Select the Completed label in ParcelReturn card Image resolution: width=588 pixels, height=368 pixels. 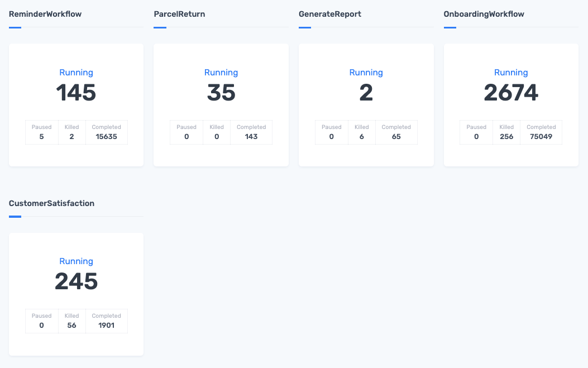click(x=251, y=127)
